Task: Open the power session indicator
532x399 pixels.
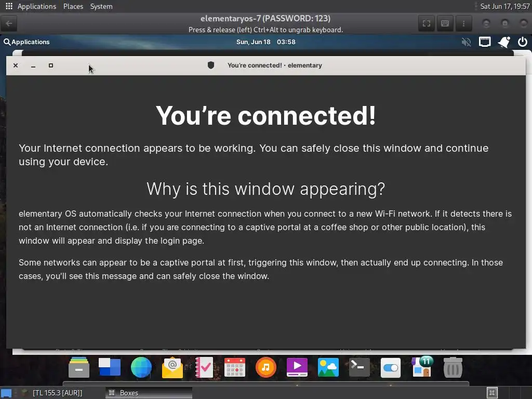Action: click(x=523, y=42)
